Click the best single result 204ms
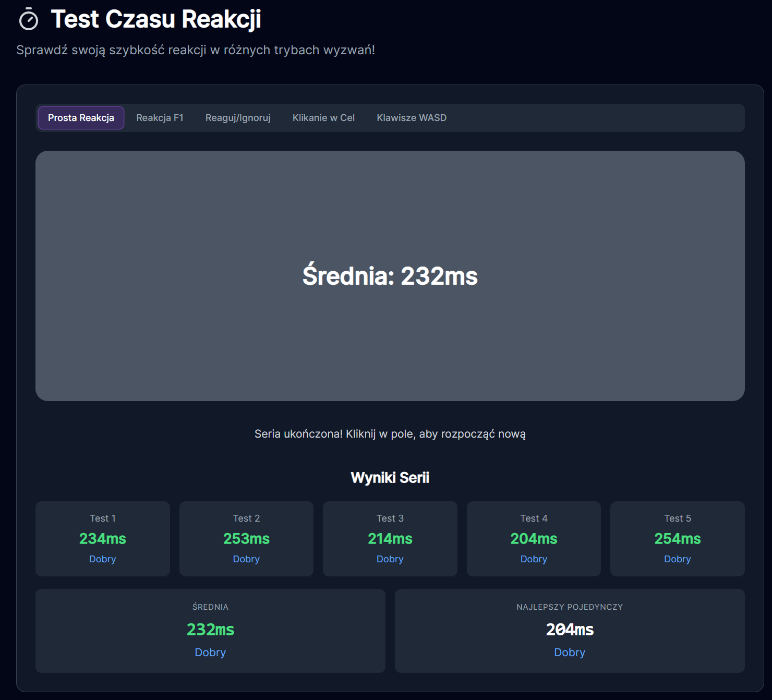The width and height of the screenshot is (772, 700). (x=570, y=630)
